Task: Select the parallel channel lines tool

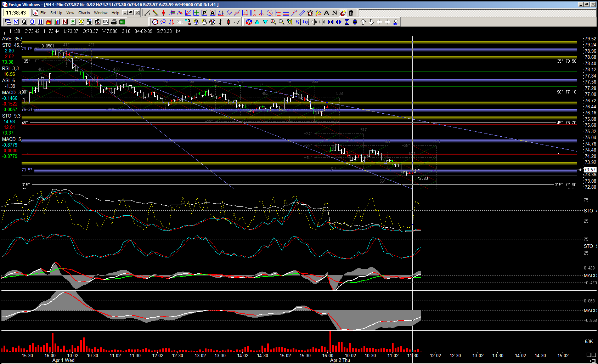Action: pos(302,13)
